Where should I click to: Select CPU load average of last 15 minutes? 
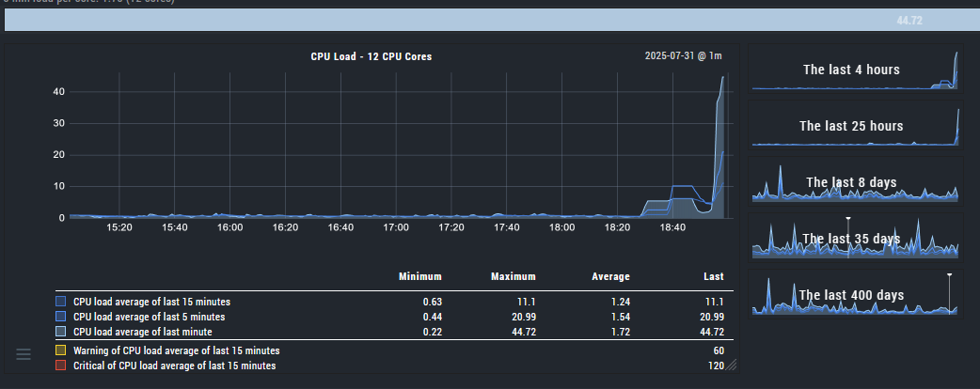click(151, 302)
